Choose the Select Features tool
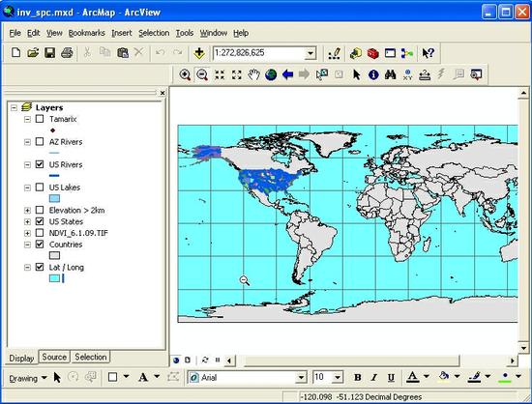Screen dimensions: 532x404 click(x=322, y=74)
